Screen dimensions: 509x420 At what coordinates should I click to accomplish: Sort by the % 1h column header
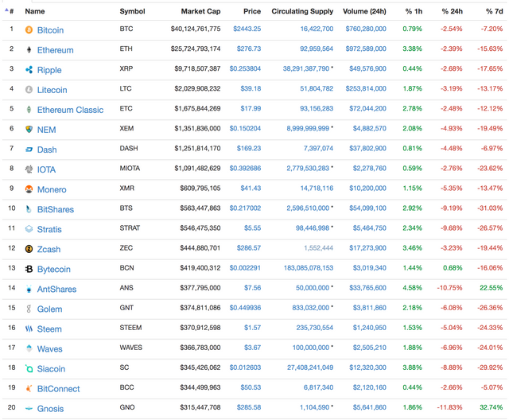[x=414, y=11]
